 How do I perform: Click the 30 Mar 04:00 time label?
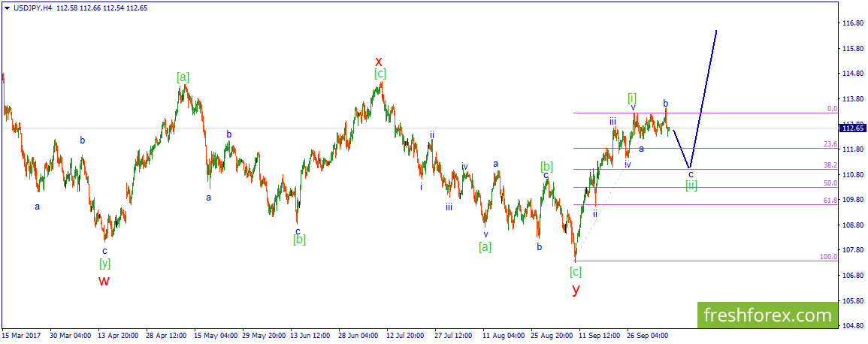pyautogui.click(x=70, y=336)
